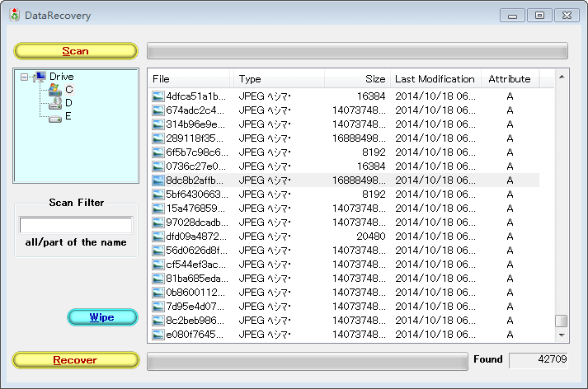Sort by the Size column header
The height and width of the screenshot is (389, 588).
[357, 79]
